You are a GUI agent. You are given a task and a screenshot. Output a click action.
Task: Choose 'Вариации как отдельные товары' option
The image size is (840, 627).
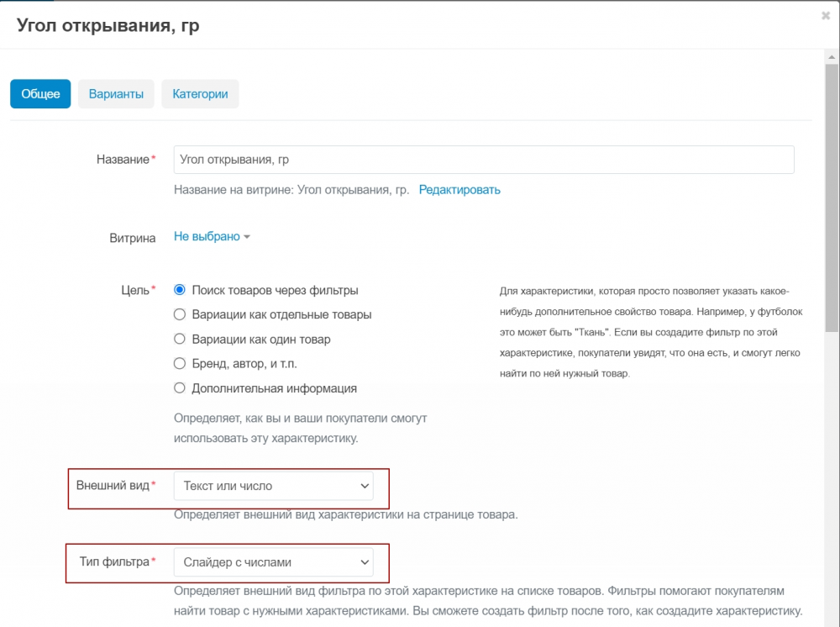(x=179, y=314)
